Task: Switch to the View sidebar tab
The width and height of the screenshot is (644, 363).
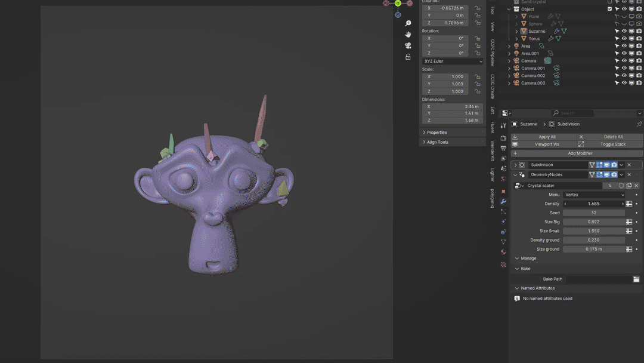Action: [493, 26]
